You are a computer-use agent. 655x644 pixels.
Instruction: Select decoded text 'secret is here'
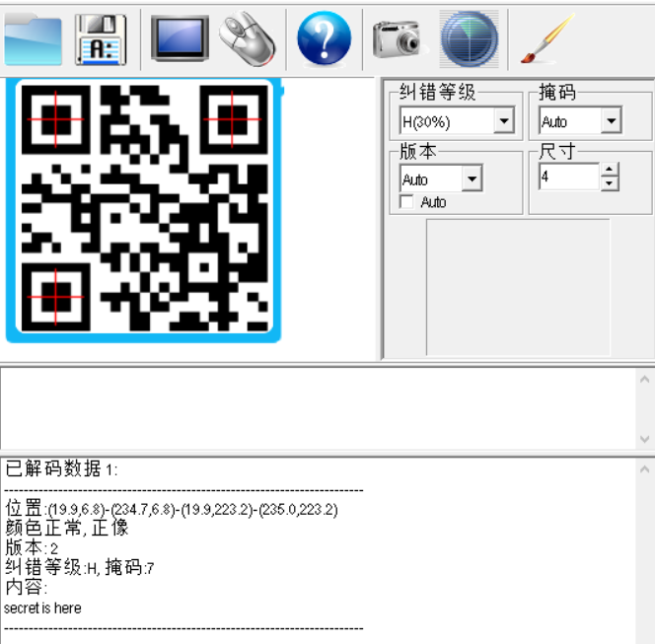click(42, 608)
